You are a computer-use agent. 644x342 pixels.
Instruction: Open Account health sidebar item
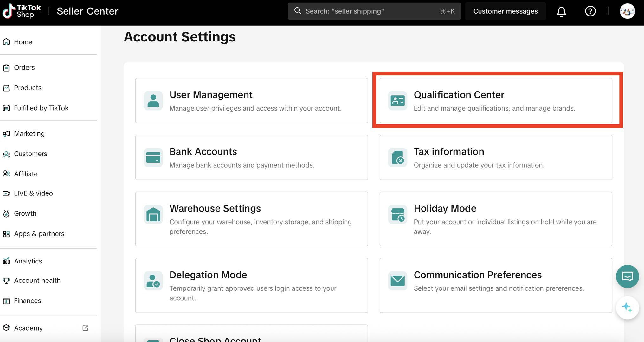(37, 281)
